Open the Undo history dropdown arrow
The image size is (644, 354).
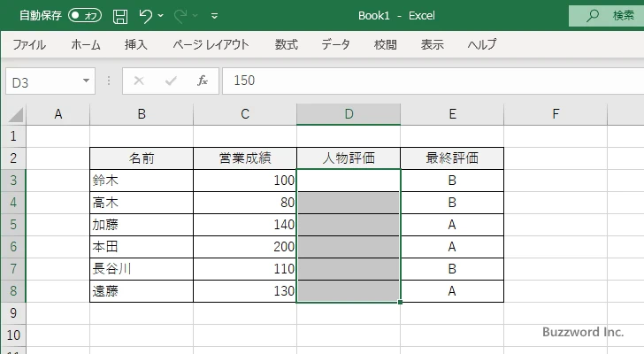(161, 16)
